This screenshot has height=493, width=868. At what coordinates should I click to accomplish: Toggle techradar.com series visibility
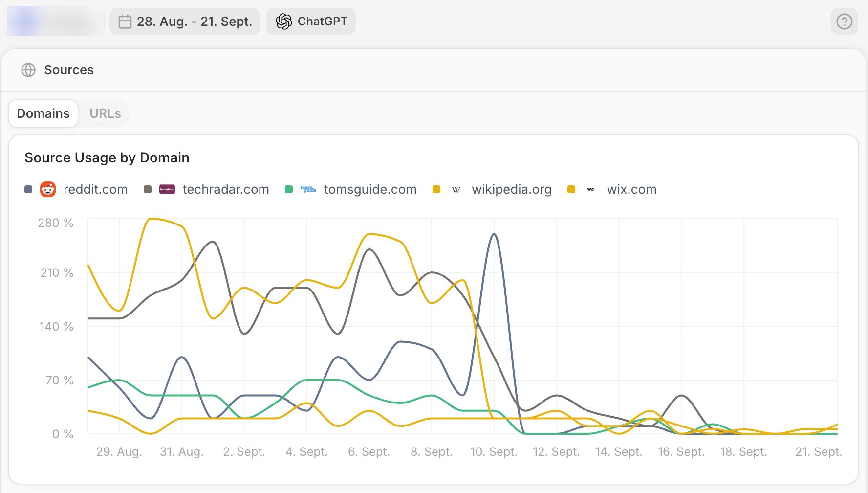click(x=225, y=189)
